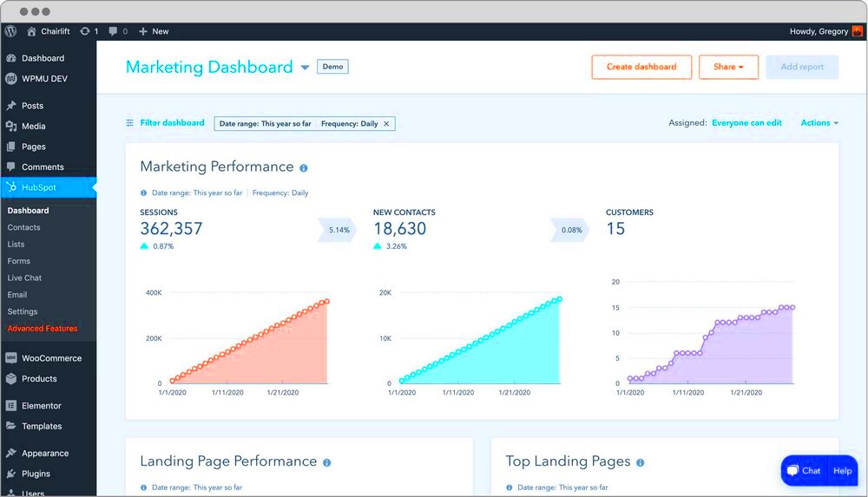868x497 pixels.
Task: Open Advanced Features in HubSpot menu
Action: (x=43, y=329)
